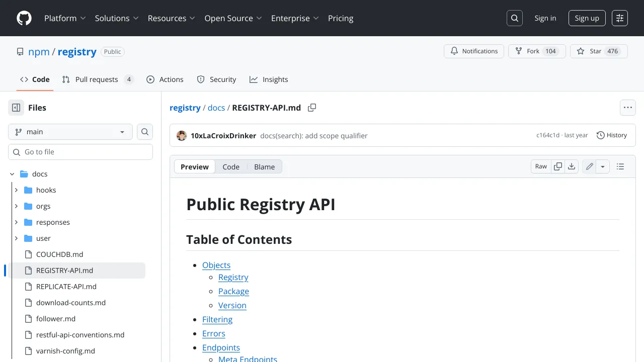Select the Preview view
Viewport: 644px width, 362px height.
click(195, 167)
